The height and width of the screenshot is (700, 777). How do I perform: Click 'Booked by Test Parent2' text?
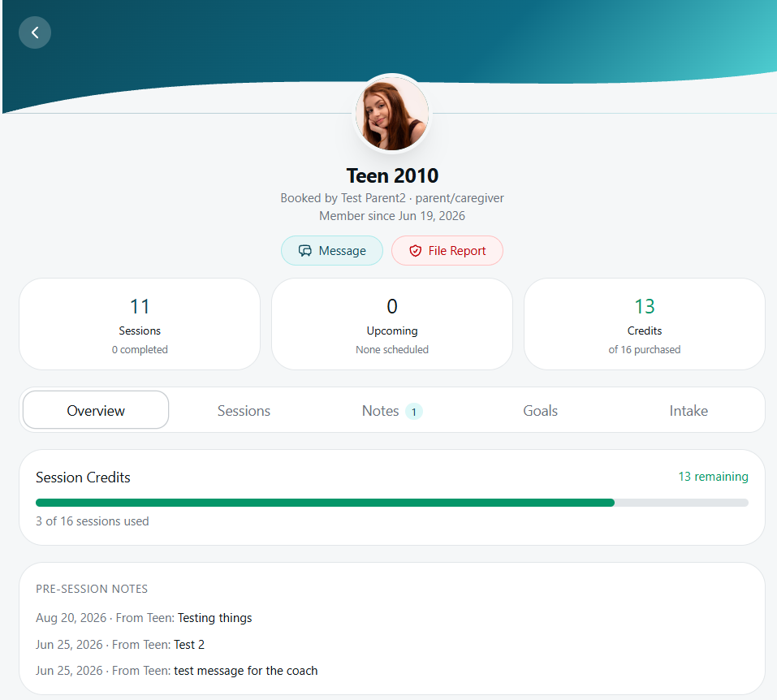343,198
